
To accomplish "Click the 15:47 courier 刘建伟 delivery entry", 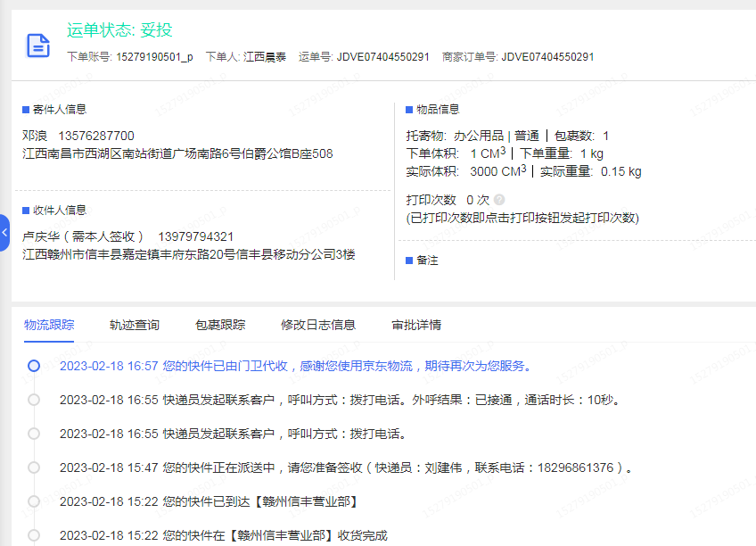I will (x=346, y=467).
